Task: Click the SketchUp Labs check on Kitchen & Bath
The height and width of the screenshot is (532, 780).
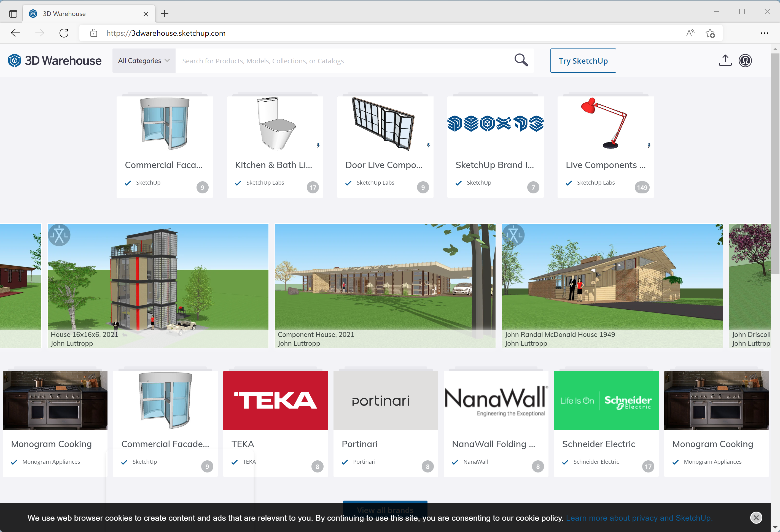Action: point(238,183)
